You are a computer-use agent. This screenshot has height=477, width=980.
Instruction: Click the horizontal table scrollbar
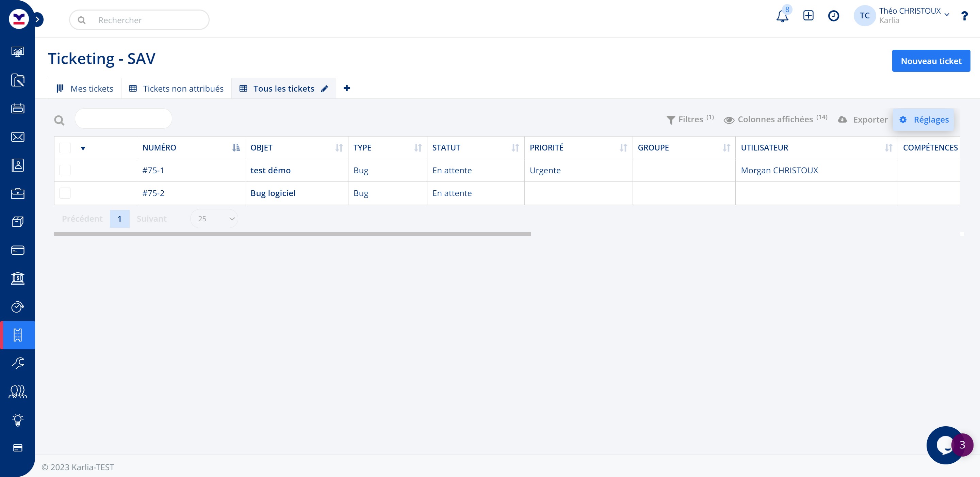point(292,234)
